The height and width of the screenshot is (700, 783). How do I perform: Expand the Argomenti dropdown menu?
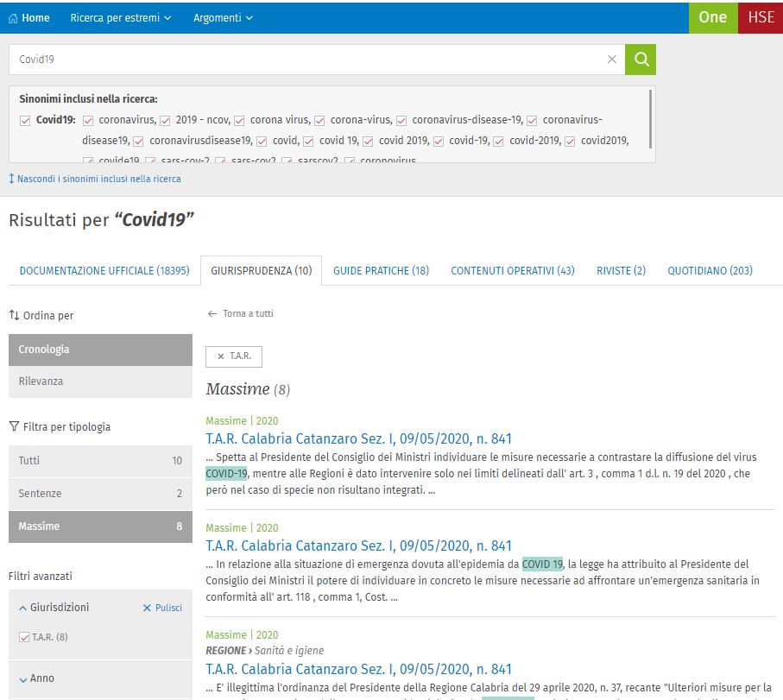[x=223, y=18]
